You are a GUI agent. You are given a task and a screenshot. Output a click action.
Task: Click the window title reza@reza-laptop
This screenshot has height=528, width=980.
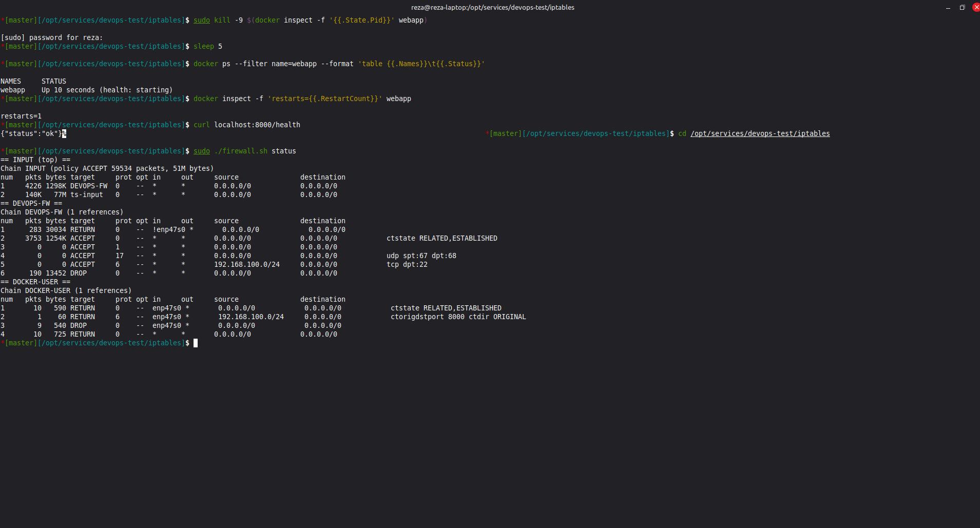pyautogui.click(x=493, y=7)
